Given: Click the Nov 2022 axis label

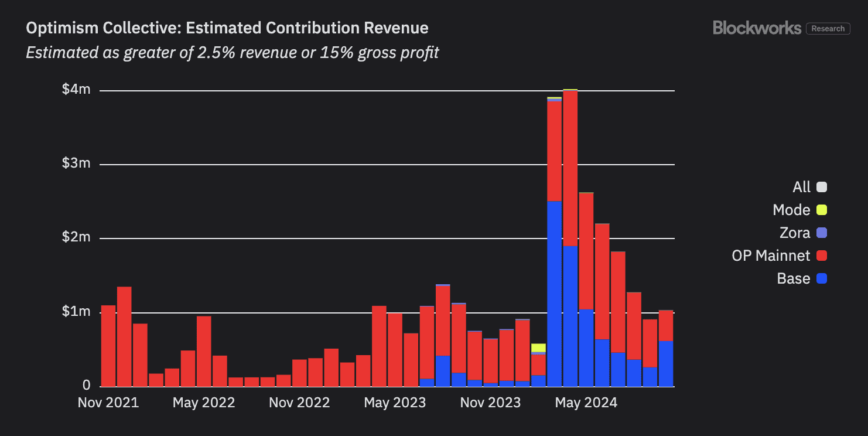Looking at the screenshot, I should [299, 403].
